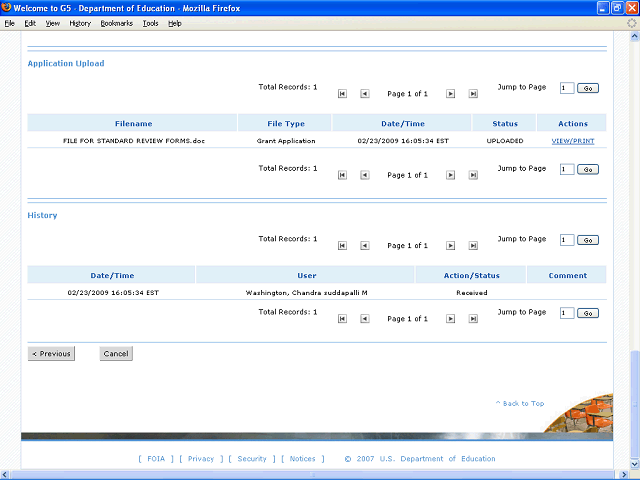
Task: Open the Help menu
Action: [175, 23]
